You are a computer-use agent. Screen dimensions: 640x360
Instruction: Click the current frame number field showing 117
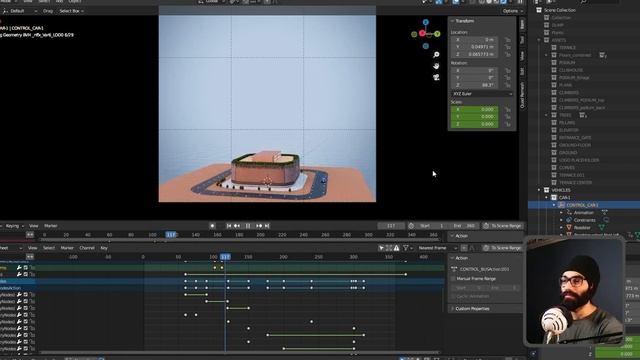[x=391, y=226]
